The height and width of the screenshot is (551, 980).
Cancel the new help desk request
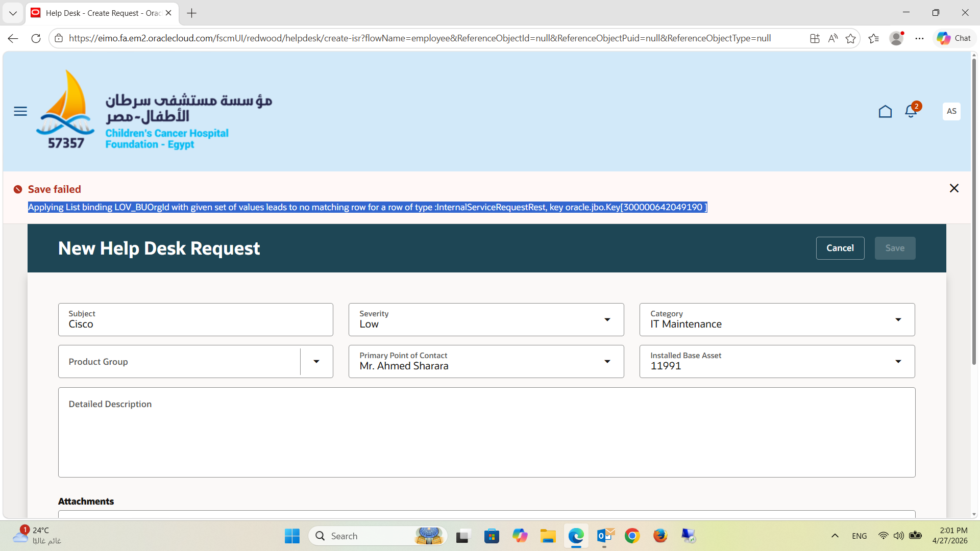point(840,248)
